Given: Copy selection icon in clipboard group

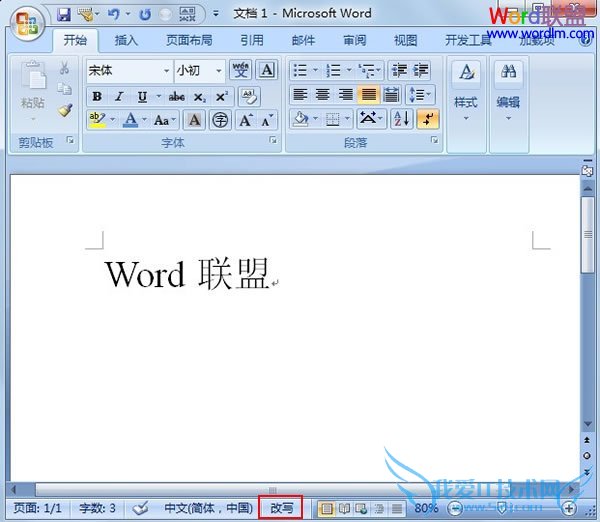Looking at the screenshot, I should (64, 89).
